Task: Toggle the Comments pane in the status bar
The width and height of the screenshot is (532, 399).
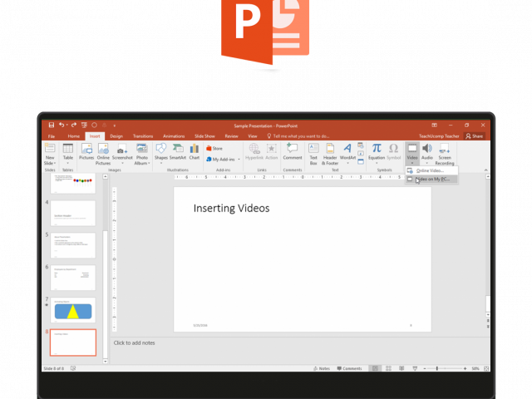Action: (349, 368)
